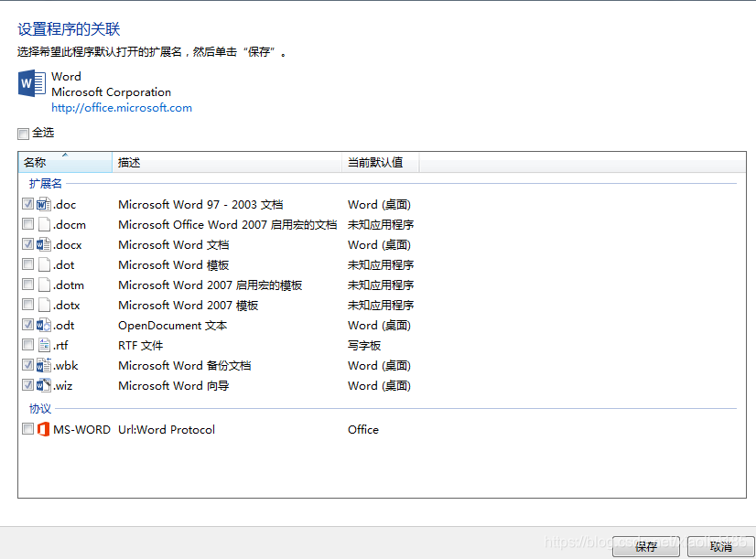Check the .docm extension checkbox
Image resolution: width=756 pixels, height=559 pixels.
point(27,224)
